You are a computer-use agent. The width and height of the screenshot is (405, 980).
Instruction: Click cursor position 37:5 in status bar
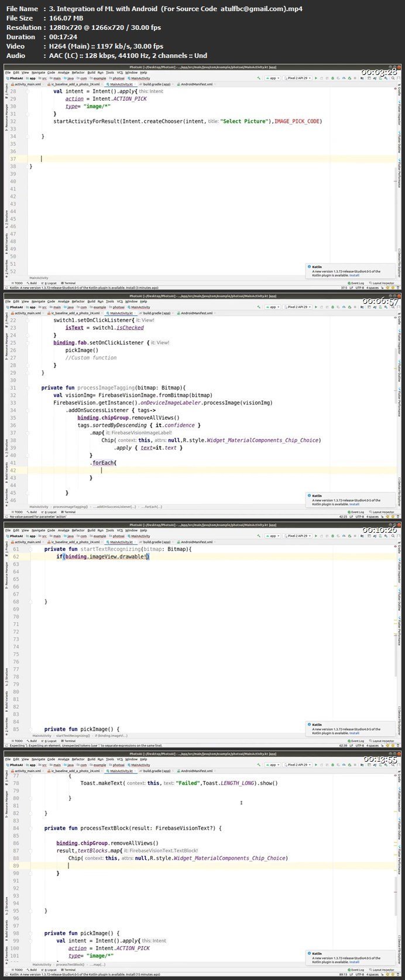[345, 288]
